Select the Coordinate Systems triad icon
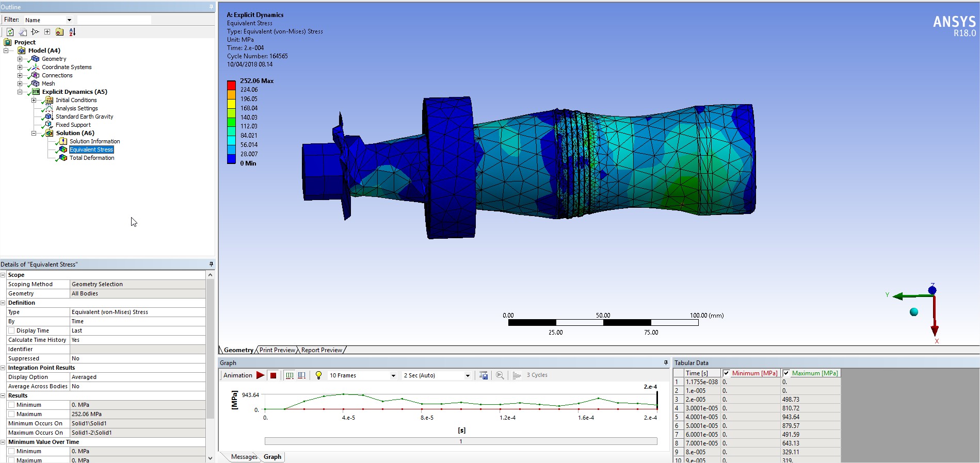The width and height of the screenshot is (980, 463). coord(36,67)
